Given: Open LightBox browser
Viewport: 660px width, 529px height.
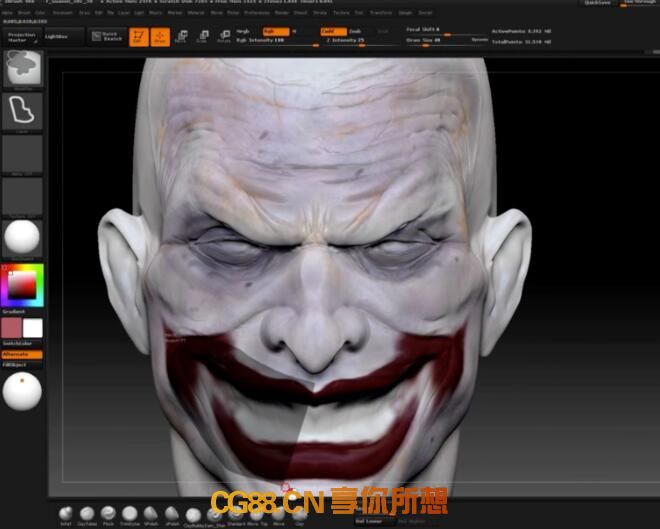Looking at the screenshot, I should pyautogui.click(x=64, y=37).
